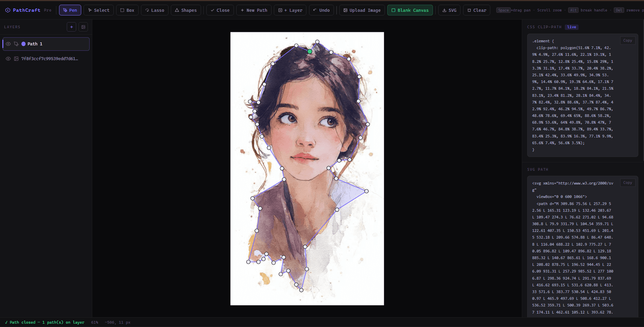644x327 pixels.
Task: Hide the 7f8f3ccf7c99539edd7d61 image layer
Action: [x=8, y=59]
